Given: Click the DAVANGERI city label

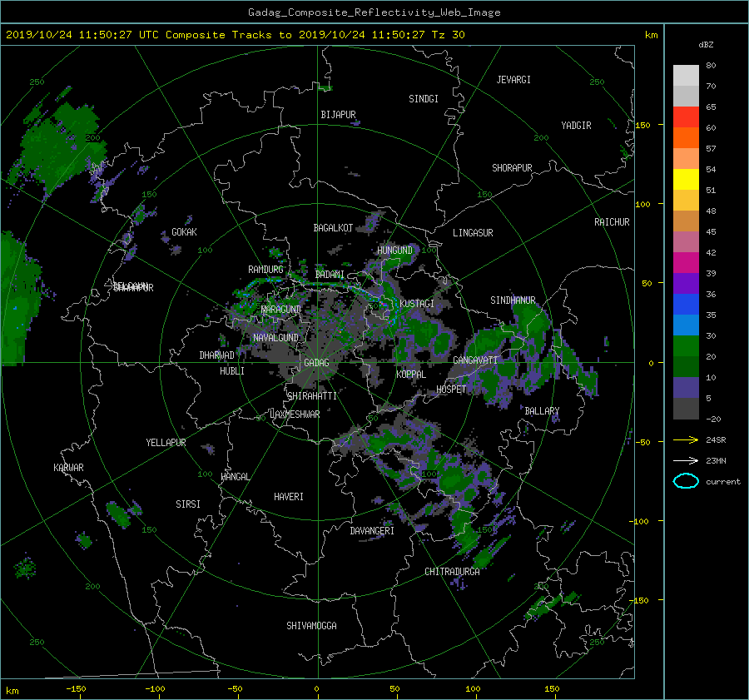Looking at the screenshot, I should [372, 531].
